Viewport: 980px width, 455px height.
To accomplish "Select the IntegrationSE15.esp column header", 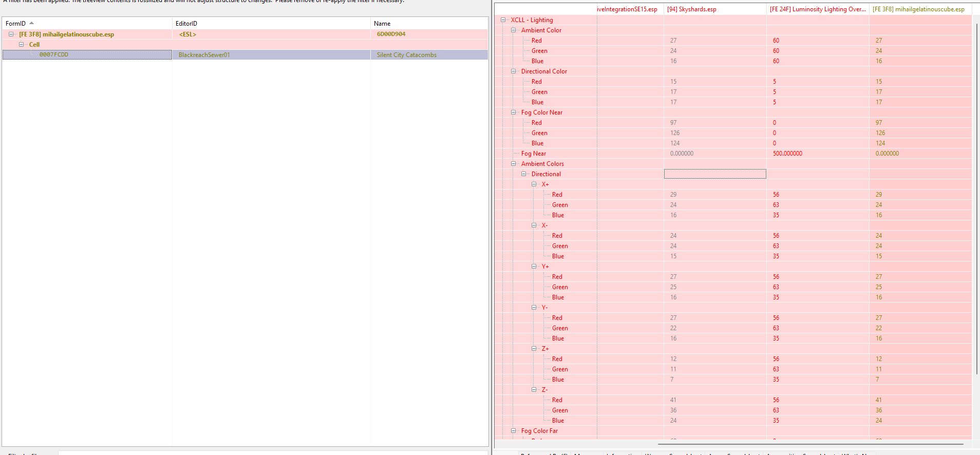I will (x=630, y=9).
